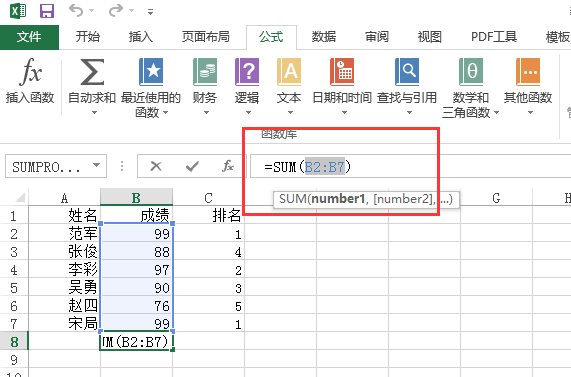Click score cell showing 88

coord(136,251)
